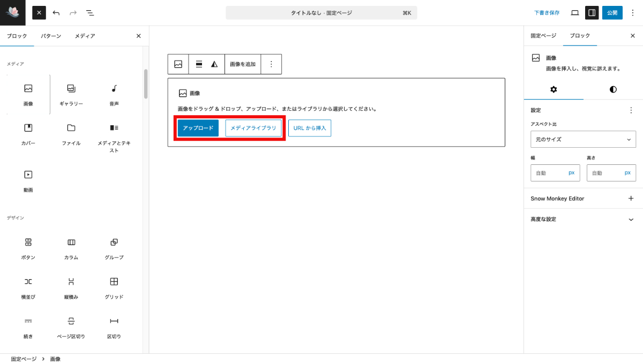The image size is (643, 364).
Task: Insert a Grid layout block
Action: click(114, 287)
